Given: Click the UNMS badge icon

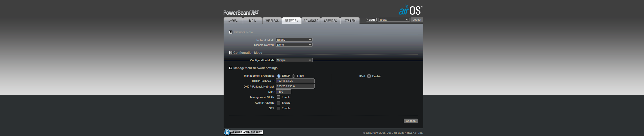Looking at the screenshot, I should point(371,20).
